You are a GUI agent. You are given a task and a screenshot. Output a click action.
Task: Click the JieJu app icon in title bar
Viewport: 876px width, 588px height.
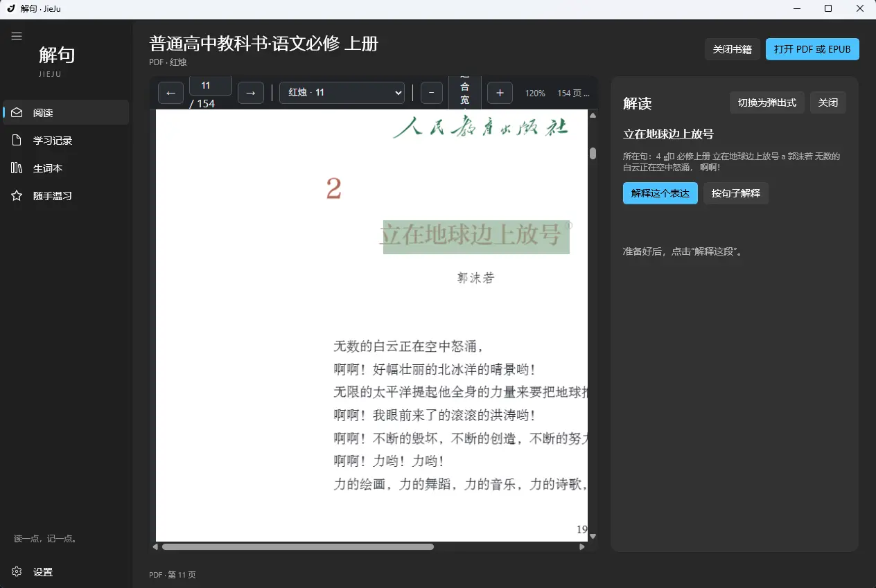tap(10, 8)
